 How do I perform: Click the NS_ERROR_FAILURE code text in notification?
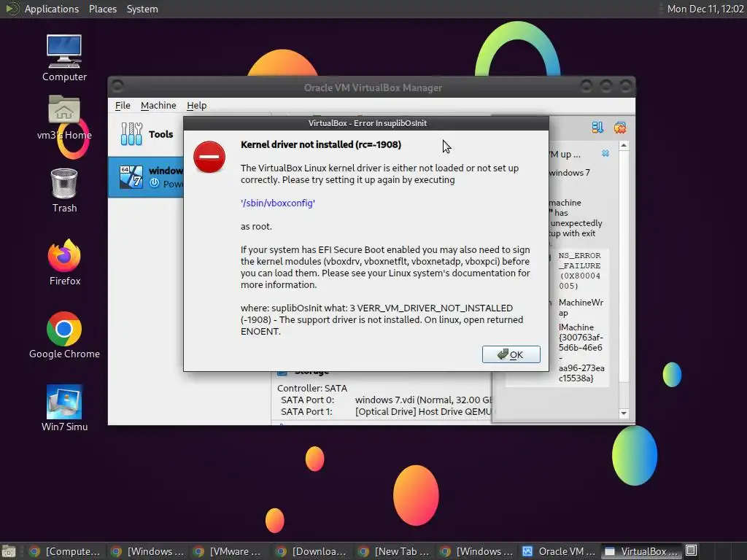(x=579, y=271)
